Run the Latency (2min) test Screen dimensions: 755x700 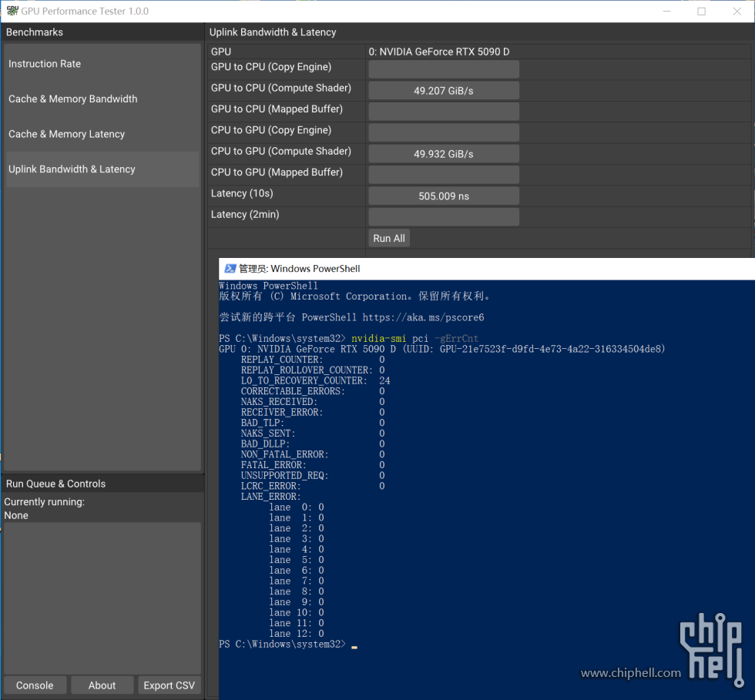click(x=444, y=216)
